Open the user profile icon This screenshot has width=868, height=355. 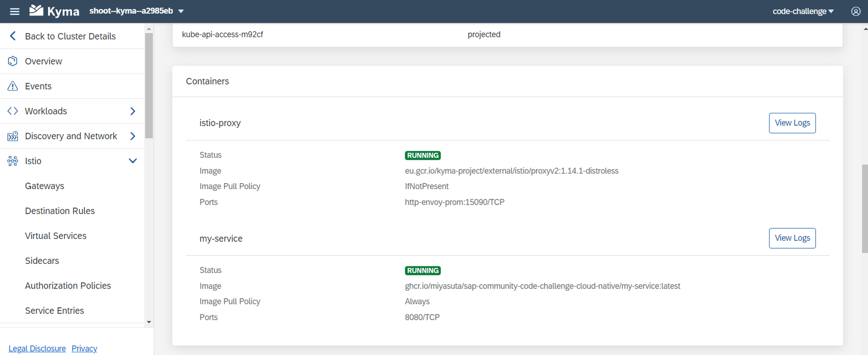click(x=856, y=11)
